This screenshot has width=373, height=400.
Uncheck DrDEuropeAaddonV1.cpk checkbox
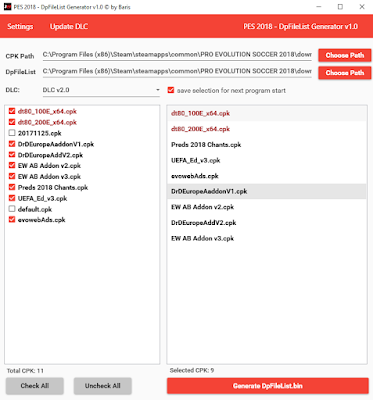[12, 144]
